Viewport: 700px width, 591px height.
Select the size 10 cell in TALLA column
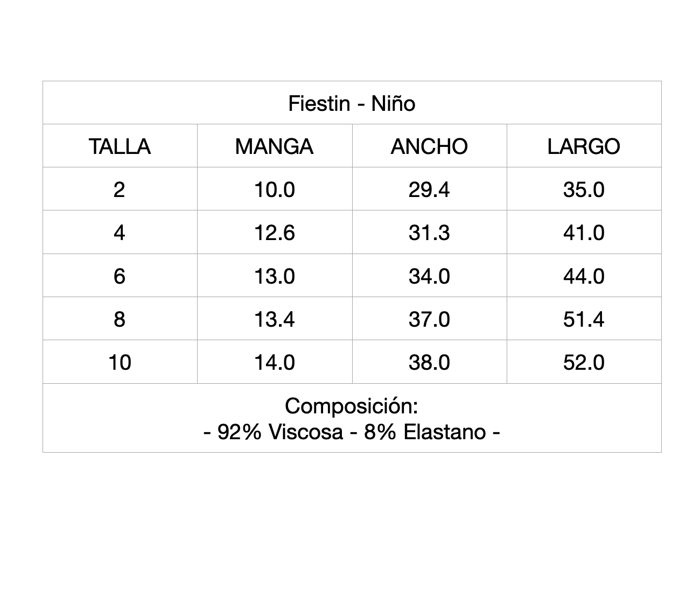coord(120,362)
